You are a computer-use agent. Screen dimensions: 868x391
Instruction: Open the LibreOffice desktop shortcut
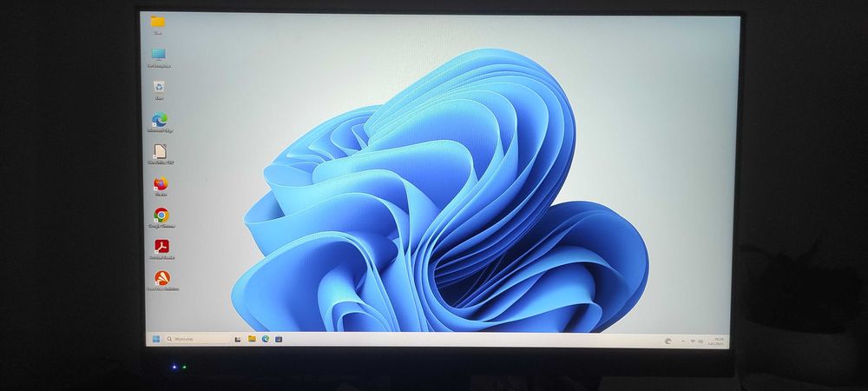point(161,151)
